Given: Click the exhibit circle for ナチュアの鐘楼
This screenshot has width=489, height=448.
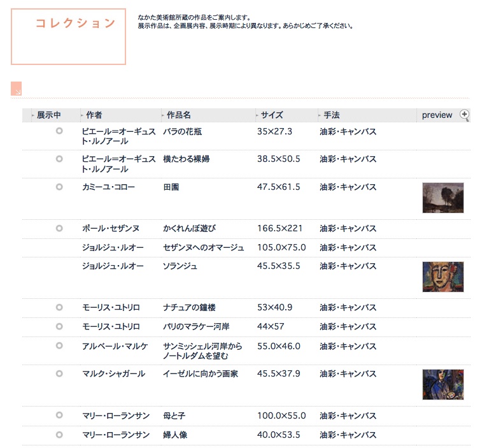Looking at the screenshot, I should pos(59,307).
